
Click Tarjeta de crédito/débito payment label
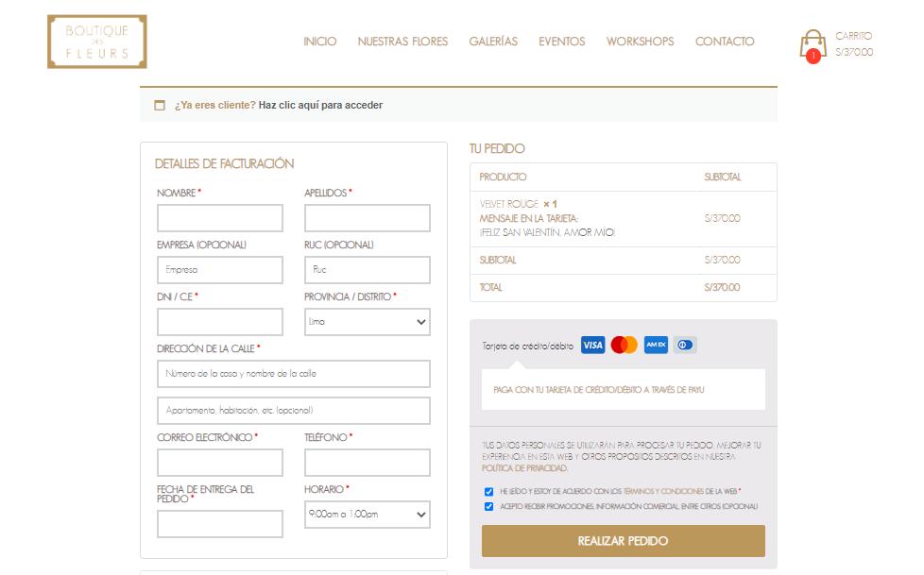[527, 347]
